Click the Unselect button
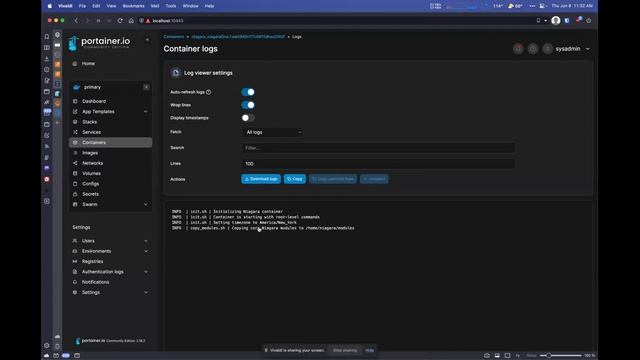 pos(374,179)
